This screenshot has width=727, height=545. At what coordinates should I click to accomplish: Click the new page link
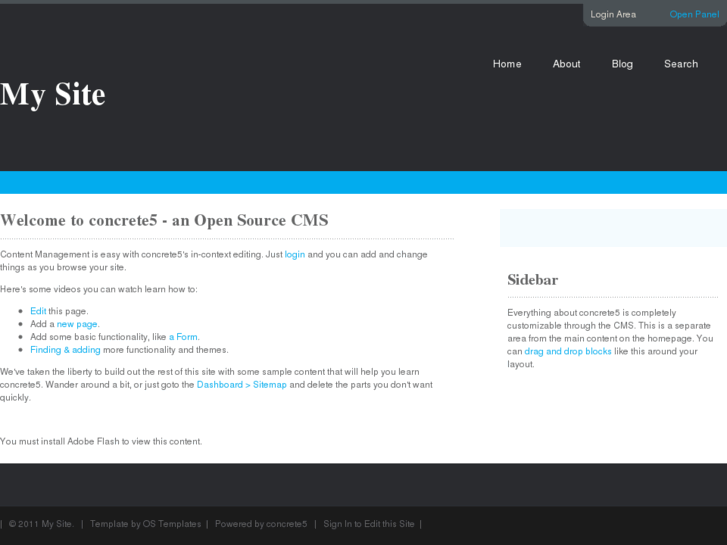pyautogui.click(x=77, y=324)
